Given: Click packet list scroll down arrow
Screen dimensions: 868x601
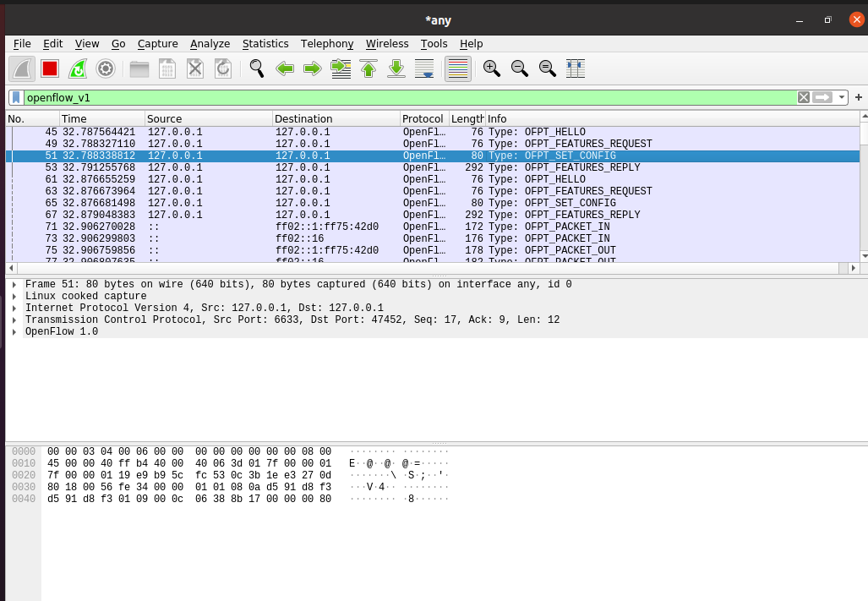Looking at the screenshot, I should click(864, 256).
